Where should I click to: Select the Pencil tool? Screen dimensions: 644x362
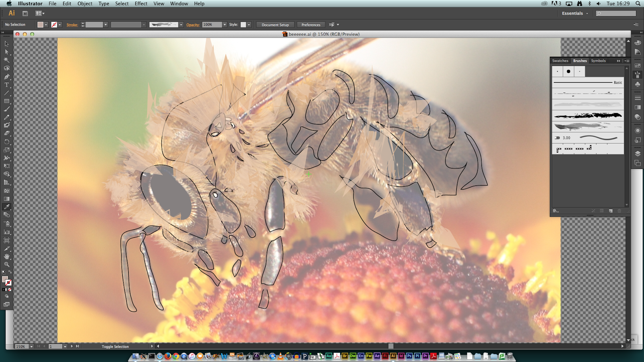(x=6, y=117)
